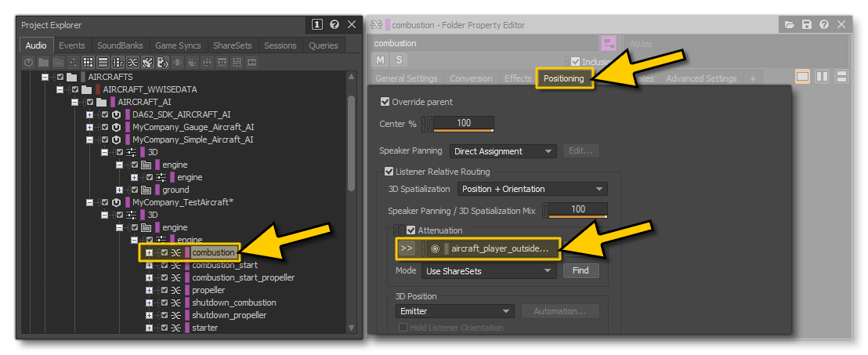Click the >> attenuation ShareSet selector
This screenshot has width=868, height=355.
(x=407, y=248)
